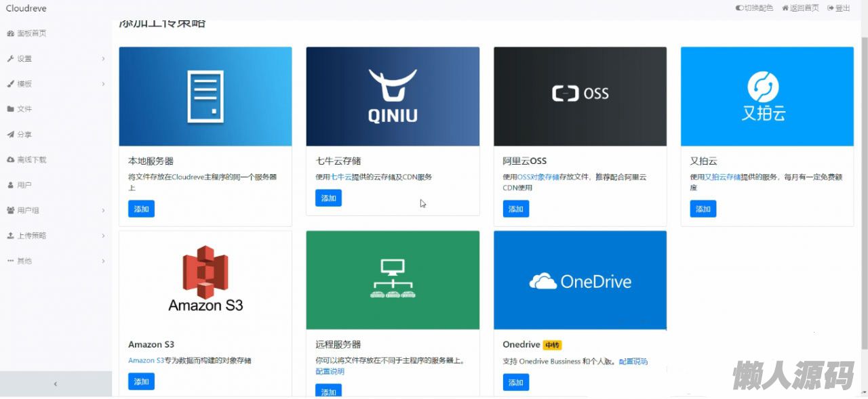This screenshot has height=399, width=868.
Task: Click the logout icon beside 登出
Action: 831,8
